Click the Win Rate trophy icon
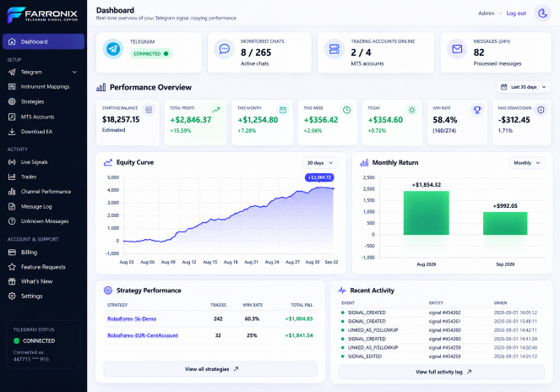The image size is (560, 392). pyautogui.click(x=477, y=110)
